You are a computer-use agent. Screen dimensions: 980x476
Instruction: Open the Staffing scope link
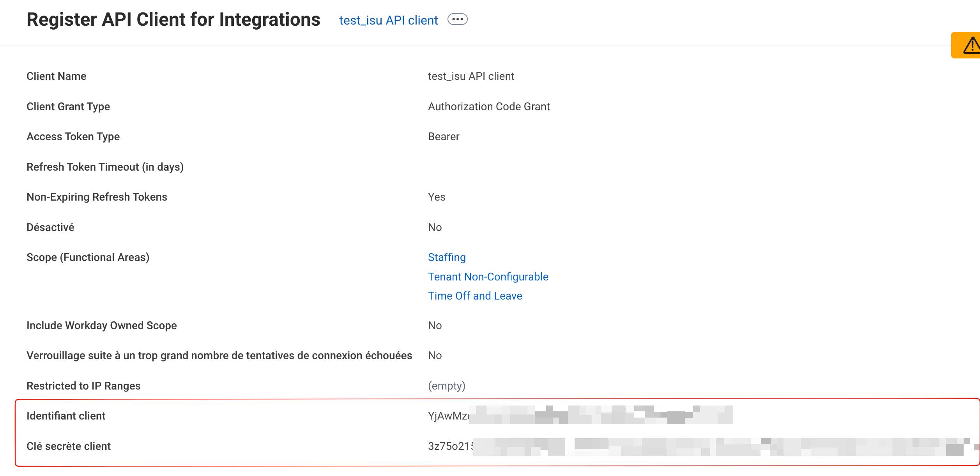(x=447, y=257)
